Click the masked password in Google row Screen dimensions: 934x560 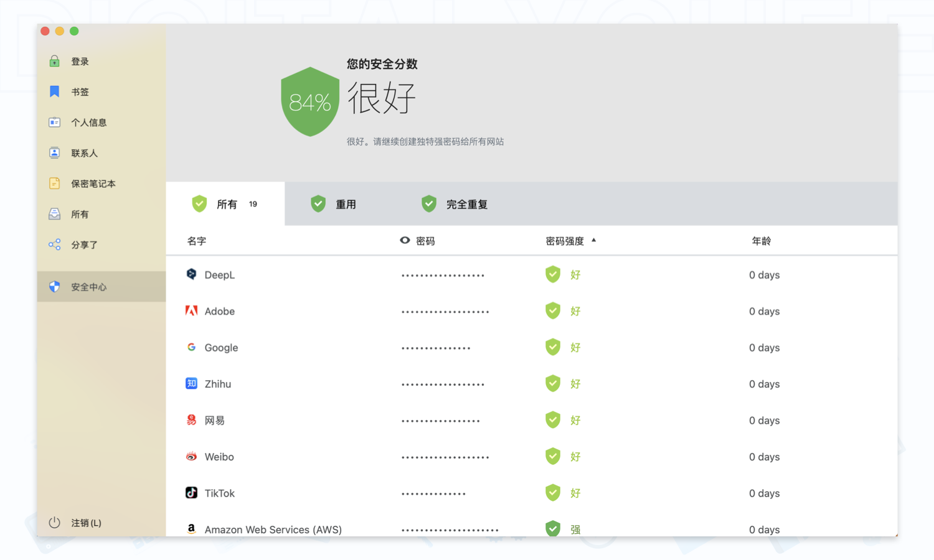[x=436, y=348]
